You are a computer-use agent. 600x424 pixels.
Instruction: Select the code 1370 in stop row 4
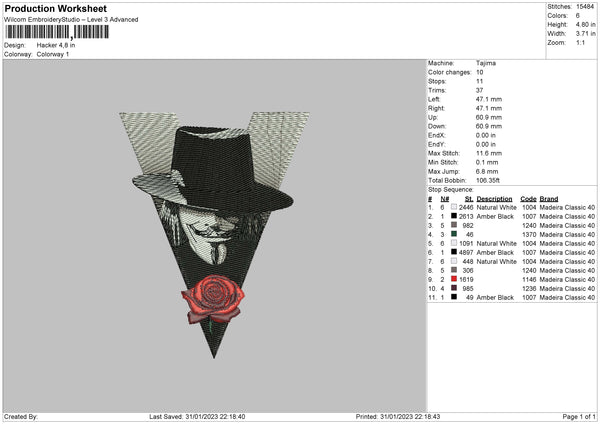(529, 235)
